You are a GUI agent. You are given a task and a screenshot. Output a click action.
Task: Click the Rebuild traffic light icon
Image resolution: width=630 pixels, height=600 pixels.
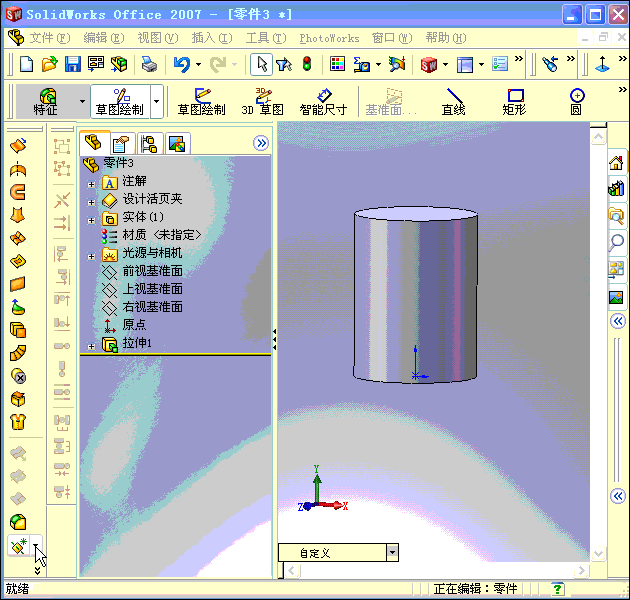click(x=307, y=64)
